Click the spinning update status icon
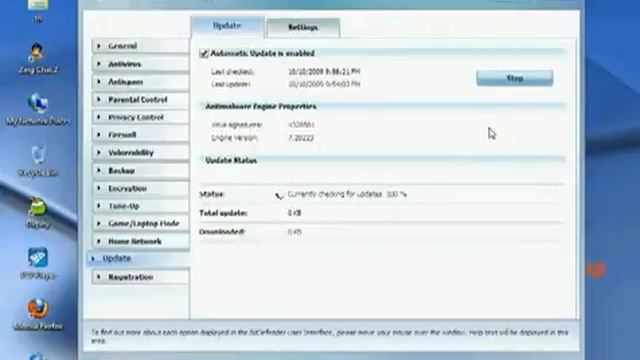Image resolution: width=640 pixels, height=360 pixels. point(279,196)
